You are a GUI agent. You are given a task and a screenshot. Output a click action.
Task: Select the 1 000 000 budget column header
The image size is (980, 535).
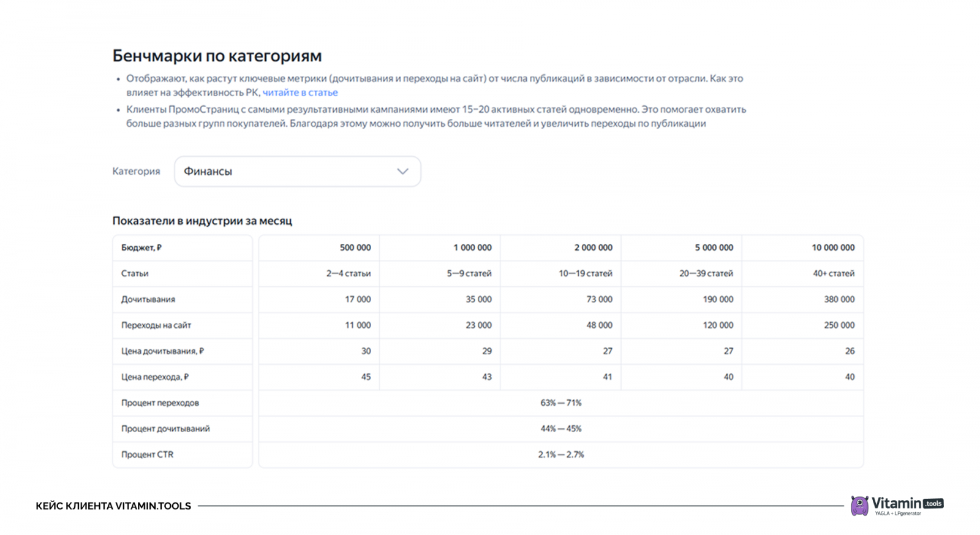472,248
